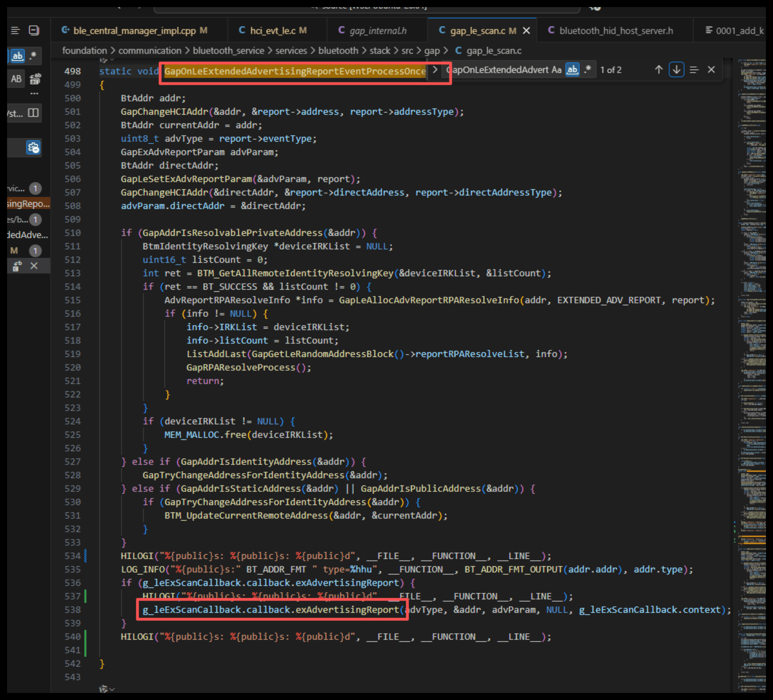This screenshot has height=700, width=773.
Task: Toggle Match Case (Aa) in find widget
Action: pos(556,70)
